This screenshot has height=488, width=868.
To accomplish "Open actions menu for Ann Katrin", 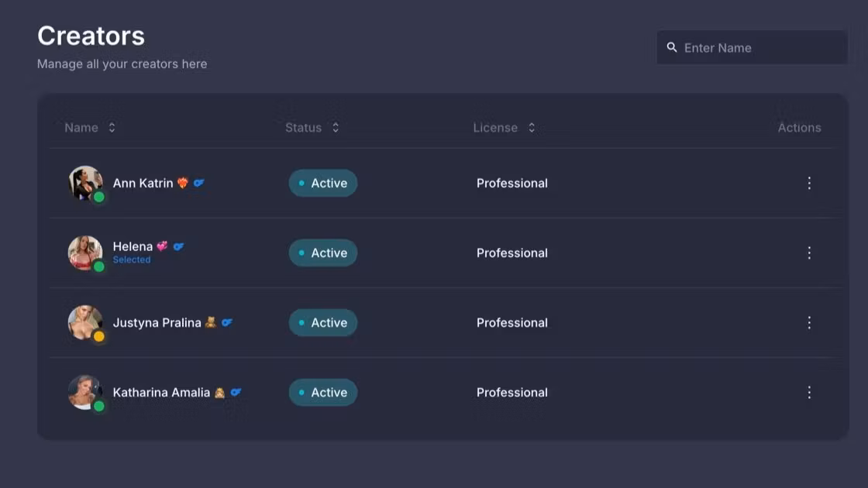I will pos(809,183).
